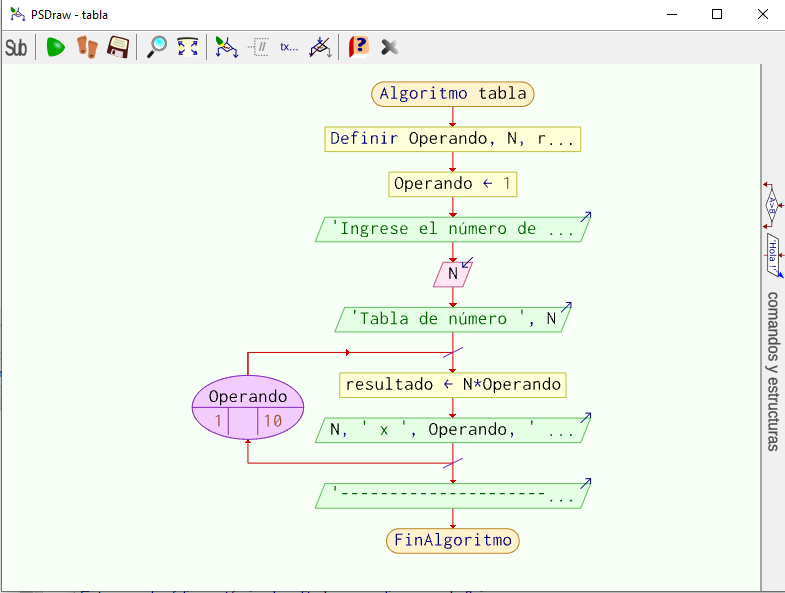Image resolution: width=785 pixels, height=593 pixels.
Task: Select the 'Ingrese el número de ...' output block
Action: [x=453, y=229]
